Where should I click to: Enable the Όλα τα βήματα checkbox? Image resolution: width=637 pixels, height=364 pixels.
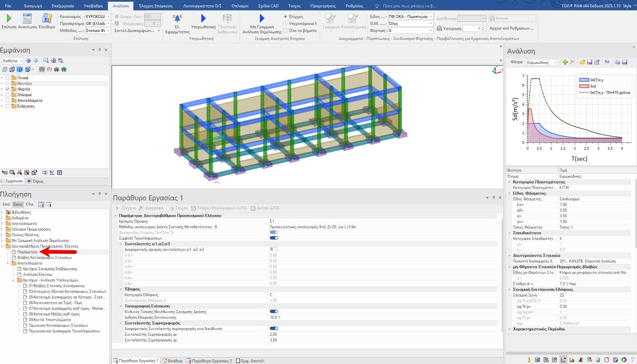click(x=286, y=31)
